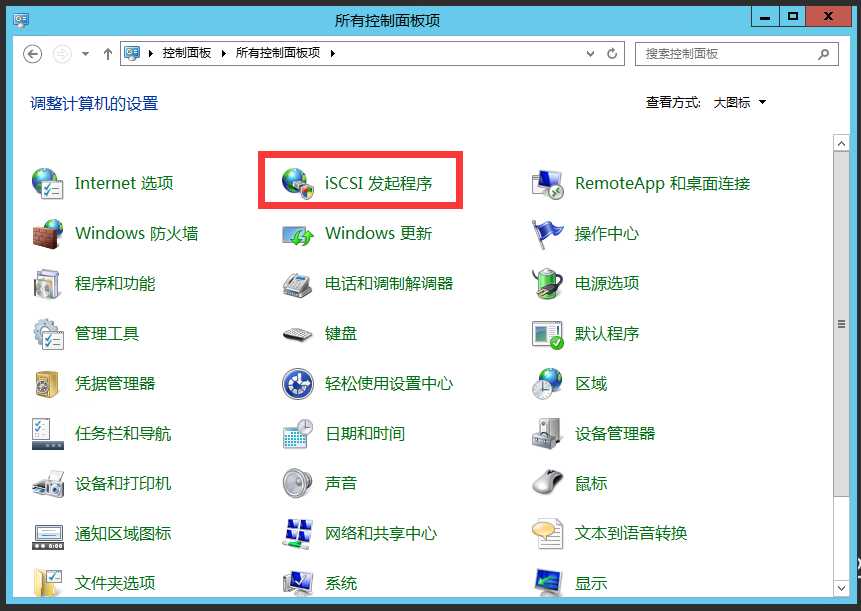Open the 网络和共享中心 icon
The width and height of the screenshot is (861, 611).
(298, 534)
